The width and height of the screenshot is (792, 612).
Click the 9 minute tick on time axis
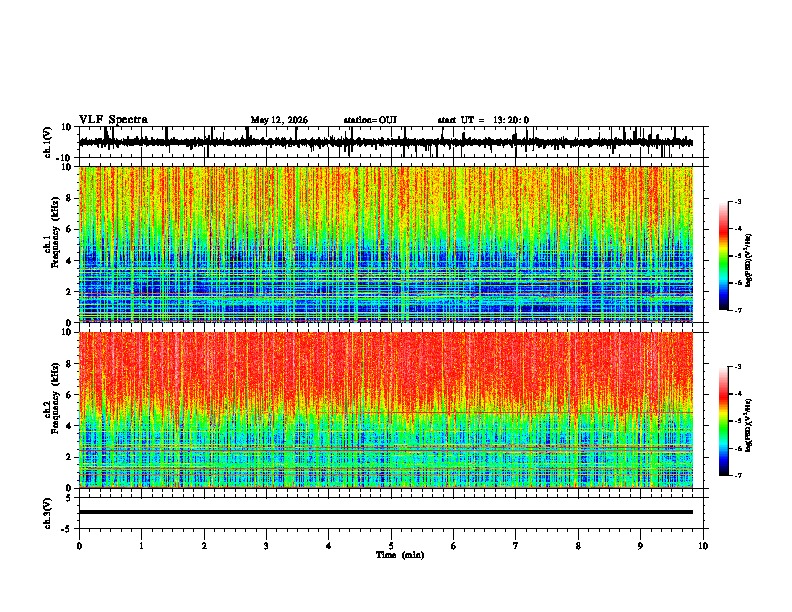[640, 546]
